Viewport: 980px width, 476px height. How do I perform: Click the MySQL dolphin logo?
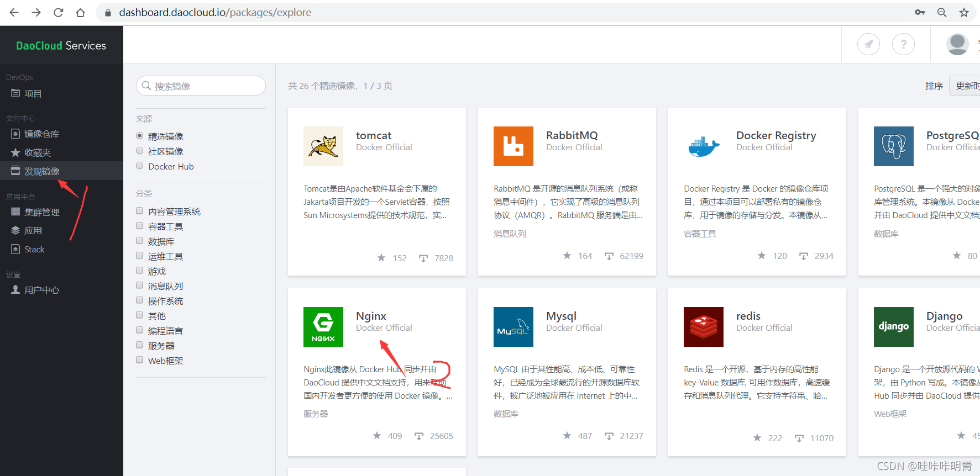tap(513, 327)
